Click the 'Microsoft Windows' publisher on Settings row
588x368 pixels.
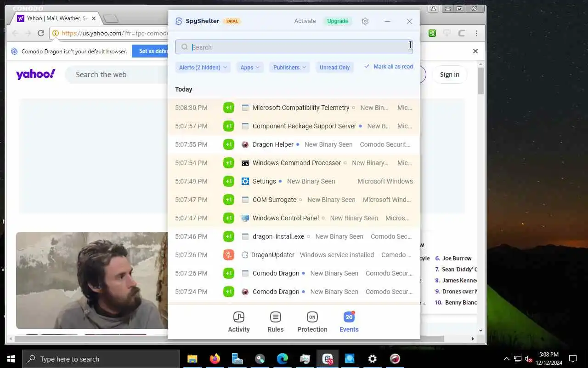385,181
